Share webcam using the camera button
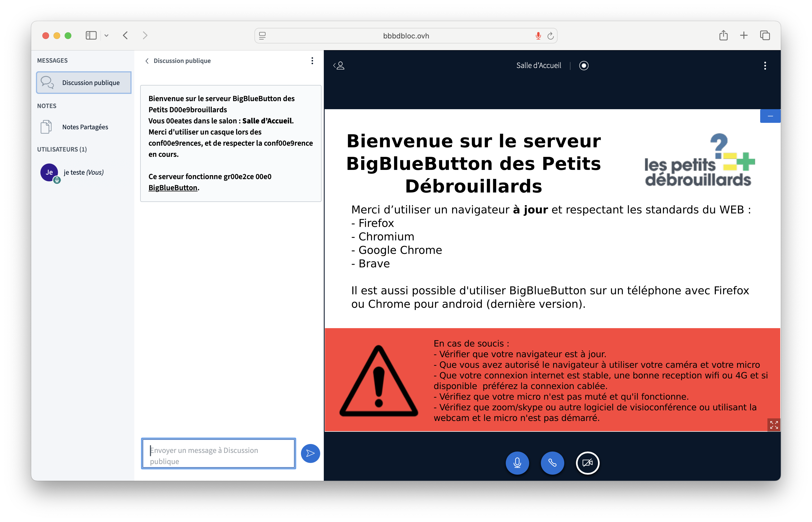Screen dimensions: 812x522 pyautogui.click(x=588, y=463)
